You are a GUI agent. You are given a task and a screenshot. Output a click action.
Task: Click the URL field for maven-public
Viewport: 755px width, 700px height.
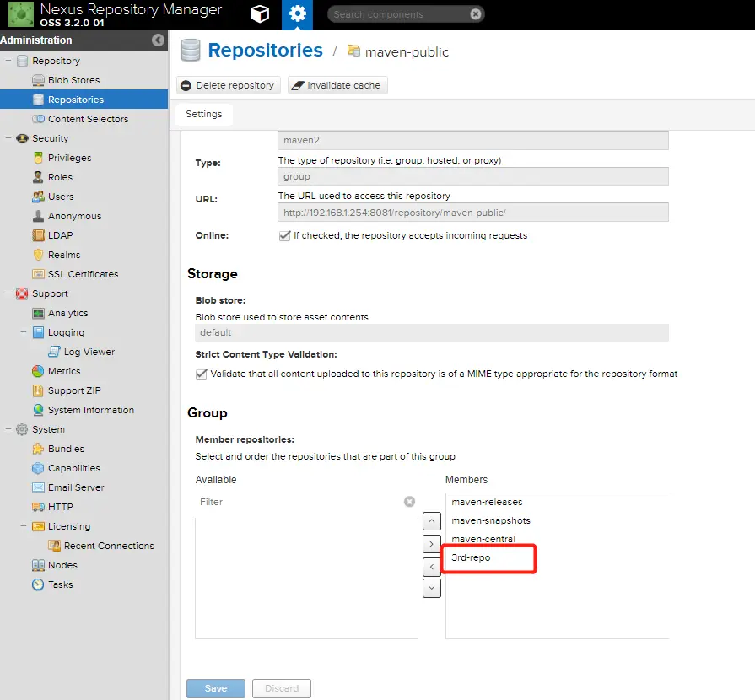473,213
